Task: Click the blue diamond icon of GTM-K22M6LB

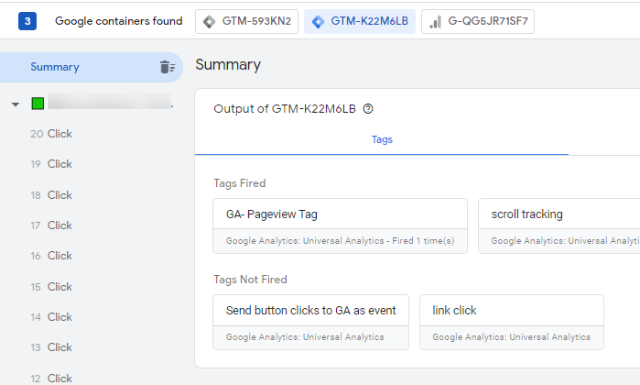Action: point(318,22)
